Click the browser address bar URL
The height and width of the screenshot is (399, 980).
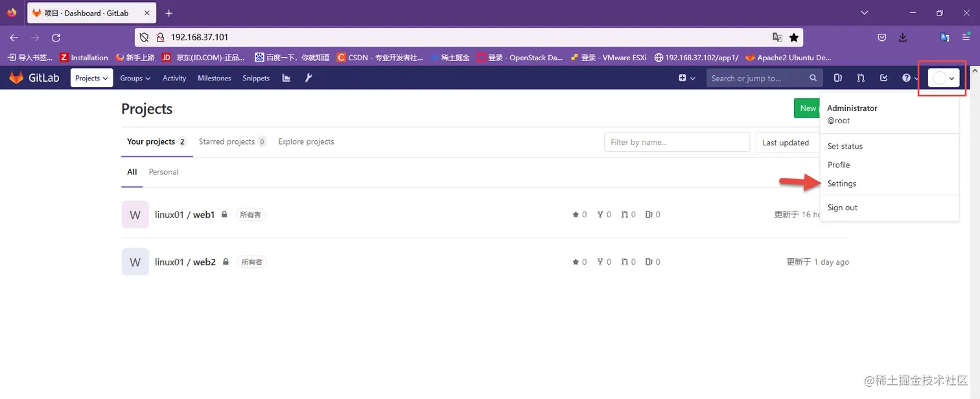pos(200,38)
